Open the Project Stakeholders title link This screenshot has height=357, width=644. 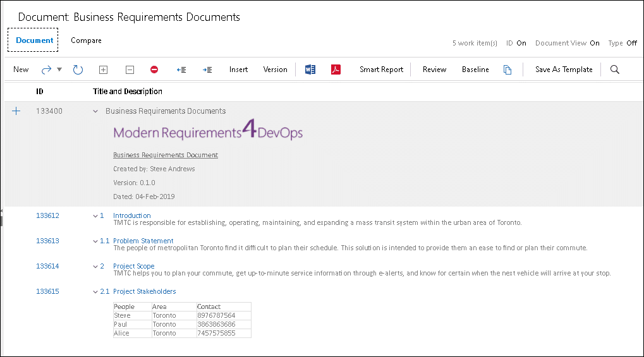tap(145, 291)
